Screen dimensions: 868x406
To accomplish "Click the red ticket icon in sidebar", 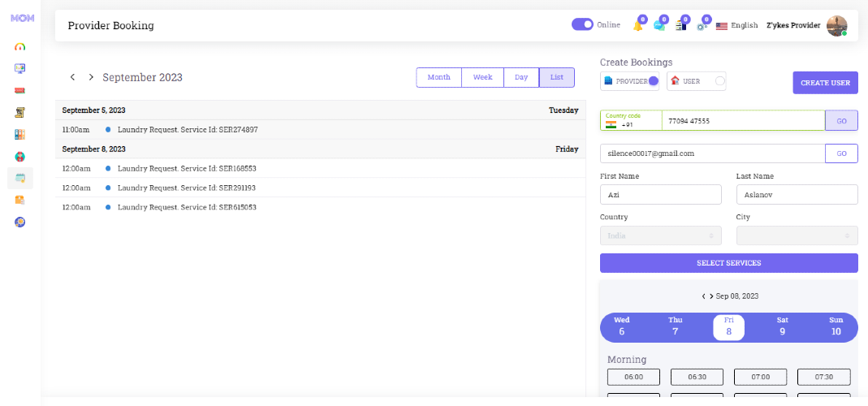I will [x=20, y=90].
